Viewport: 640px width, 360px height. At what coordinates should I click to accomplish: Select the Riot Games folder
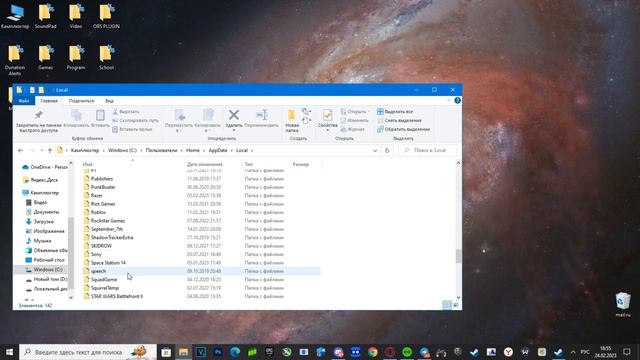(x=103, y=204)
